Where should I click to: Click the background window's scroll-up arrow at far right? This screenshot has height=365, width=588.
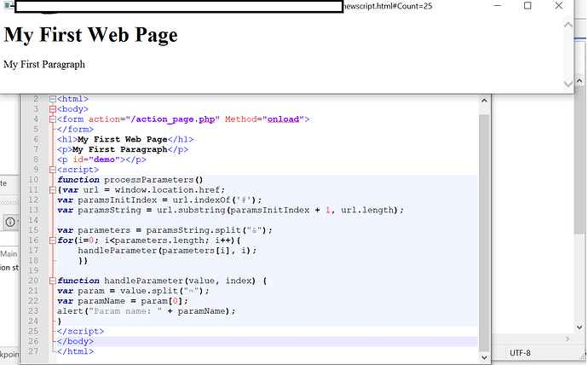[579, 81]
